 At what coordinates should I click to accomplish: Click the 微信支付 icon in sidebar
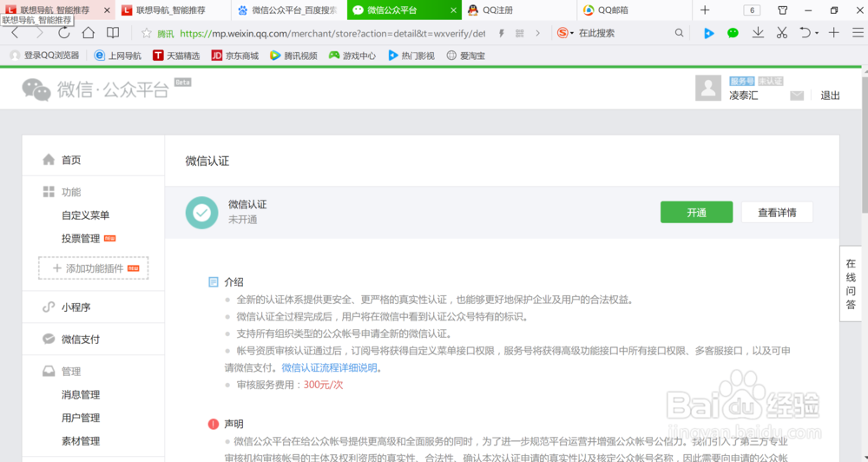pyautogui.click(x=49, y=339)
